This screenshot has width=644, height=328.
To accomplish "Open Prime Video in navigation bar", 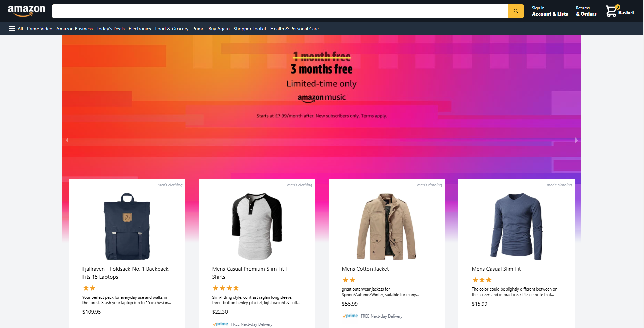I will [40, 29].
